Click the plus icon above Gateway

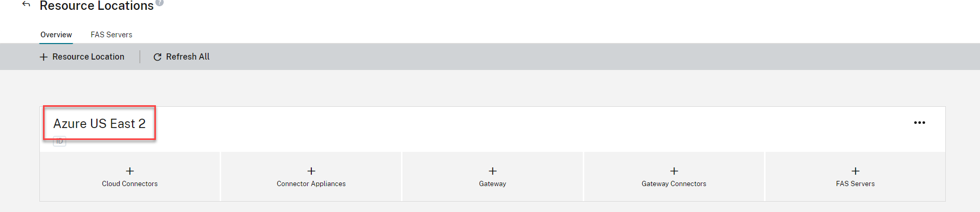[493, 171]
